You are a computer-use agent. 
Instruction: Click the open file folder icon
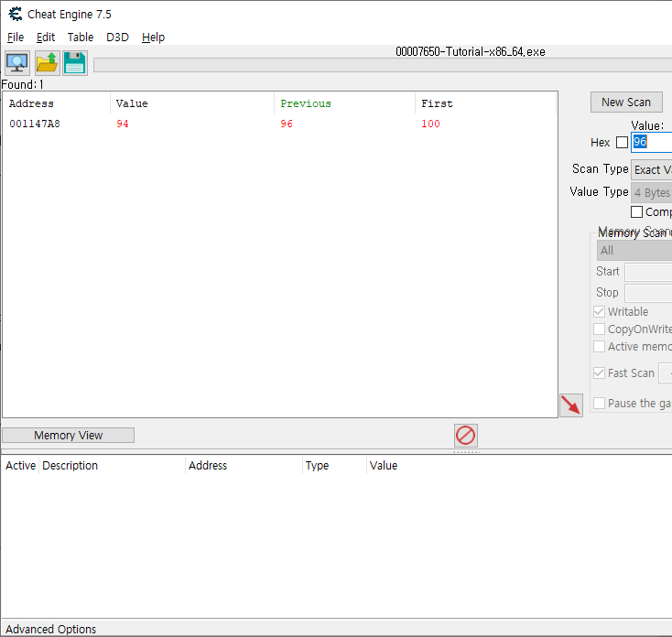47,63
